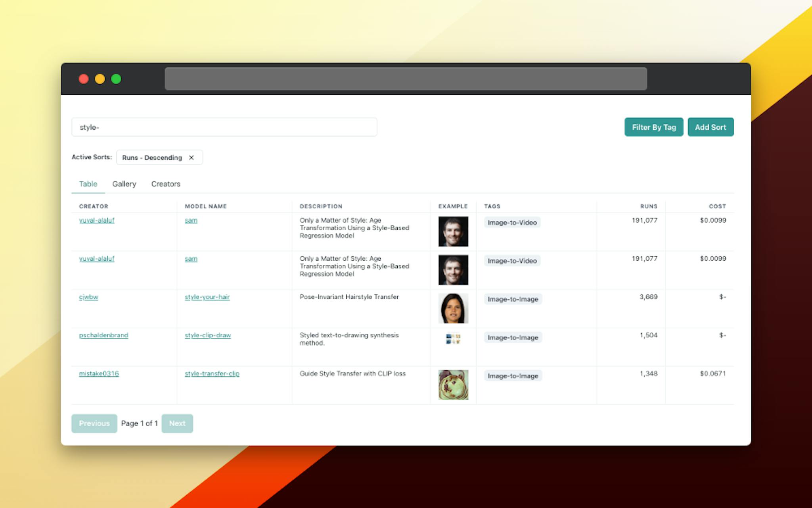Click the example thumbnail for style-your-hair
The width and height of the screenshot is (812, 508).
(452, 307)
